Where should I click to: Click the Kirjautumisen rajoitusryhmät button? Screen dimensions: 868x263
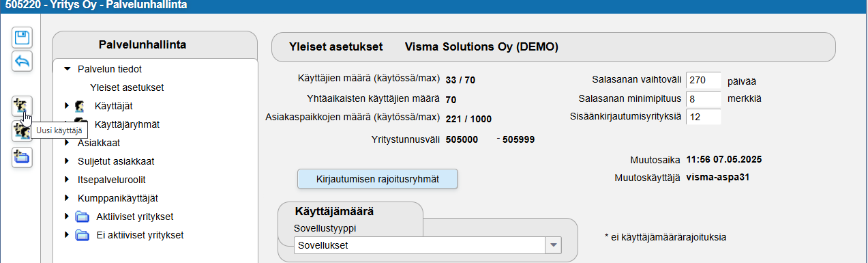click(x=377, y=180)
